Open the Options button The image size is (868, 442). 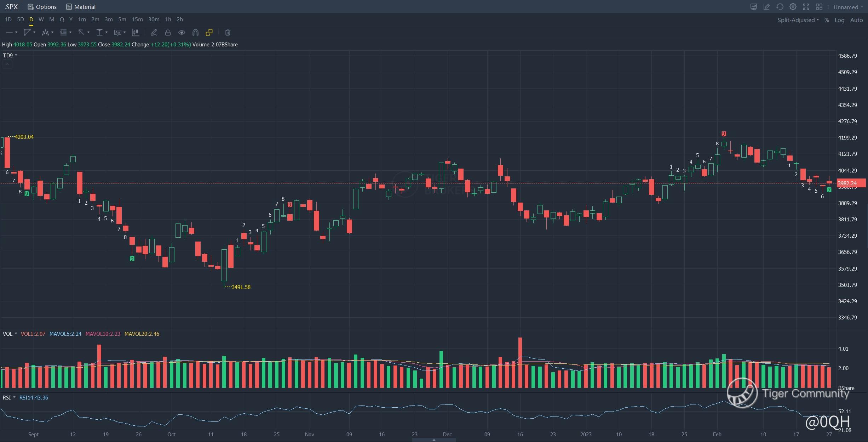pyautogui.click(x=42, y=7)
